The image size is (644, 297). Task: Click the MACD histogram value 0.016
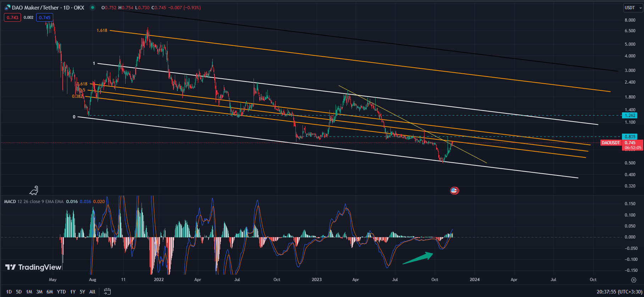coord(72,201)
